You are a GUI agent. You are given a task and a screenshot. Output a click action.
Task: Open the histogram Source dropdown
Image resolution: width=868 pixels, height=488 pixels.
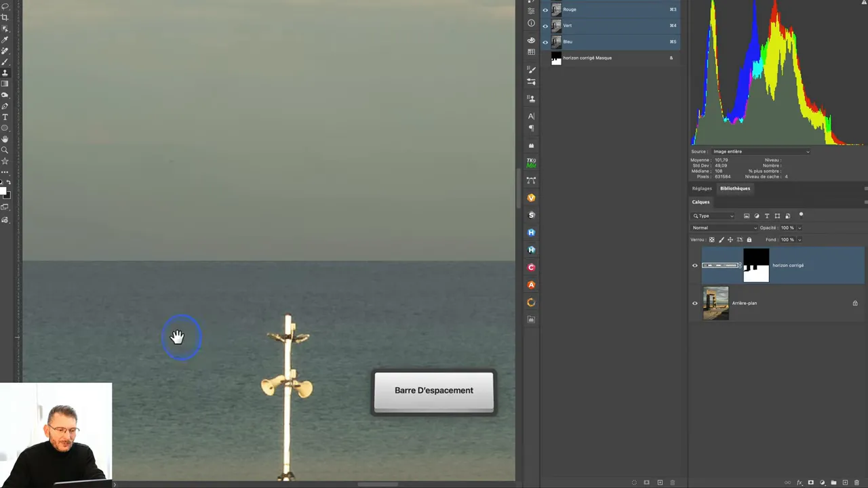(x=759, y=152)
